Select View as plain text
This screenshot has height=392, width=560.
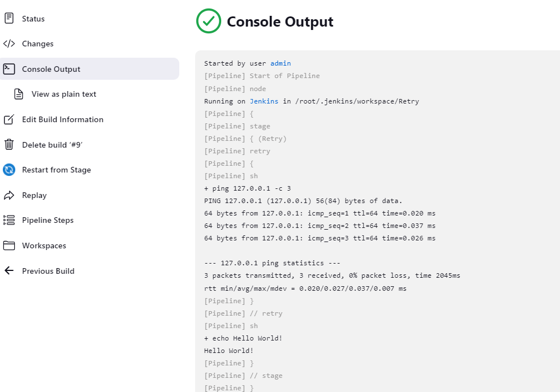click(x=64, y=94)
